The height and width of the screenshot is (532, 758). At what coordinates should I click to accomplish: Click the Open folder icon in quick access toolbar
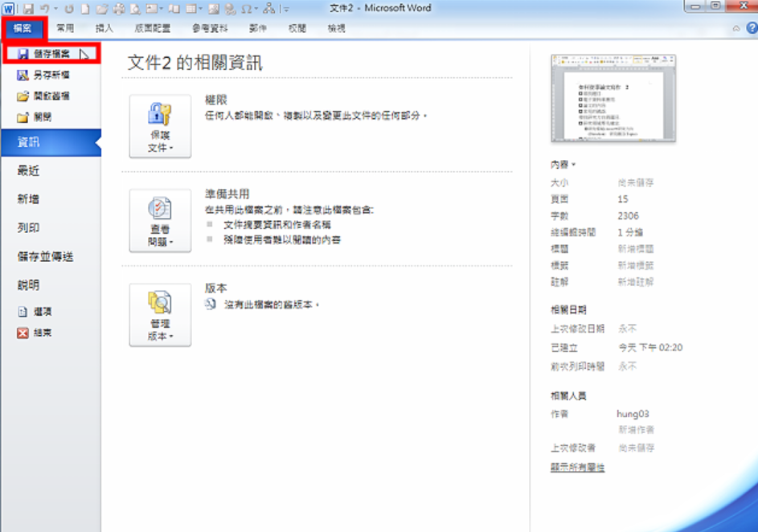(x=101, y=9)
